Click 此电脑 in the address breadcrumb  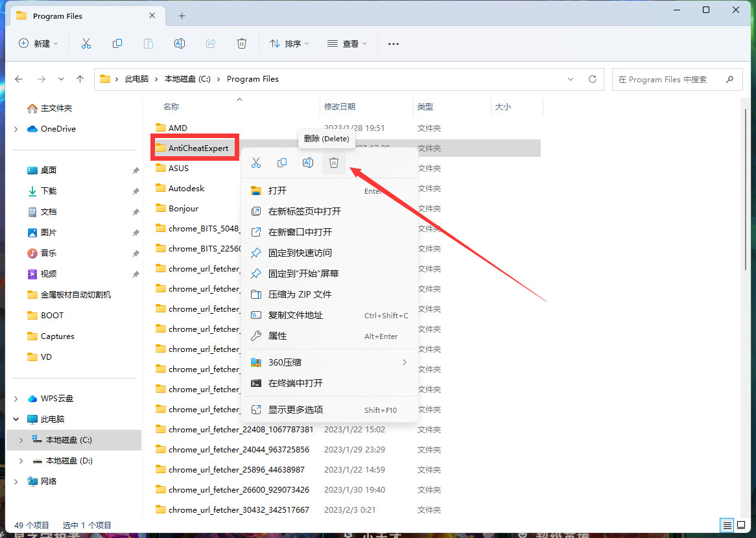pos(137,79)
